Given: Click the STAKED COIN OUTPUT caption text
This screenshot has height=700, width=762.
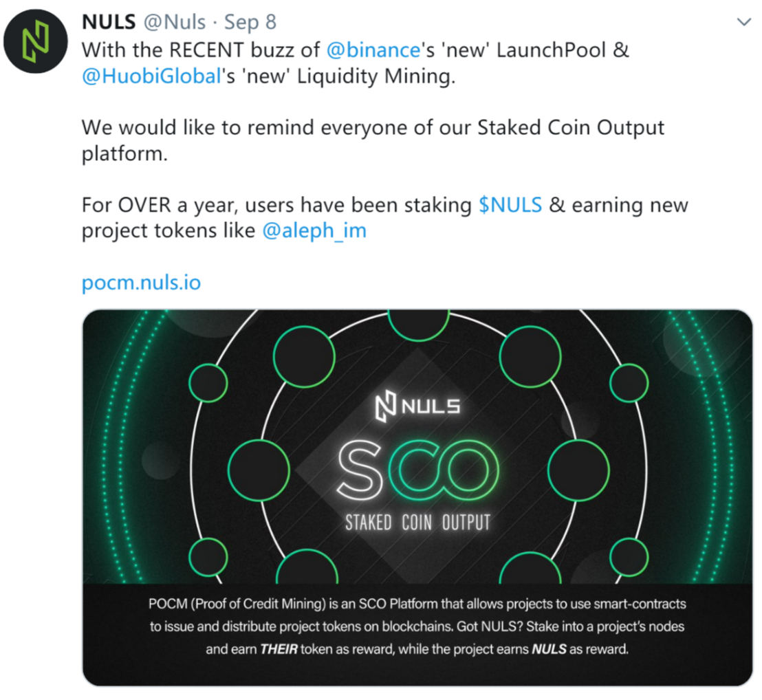Looking at the screenshot, I should (418, 522).
